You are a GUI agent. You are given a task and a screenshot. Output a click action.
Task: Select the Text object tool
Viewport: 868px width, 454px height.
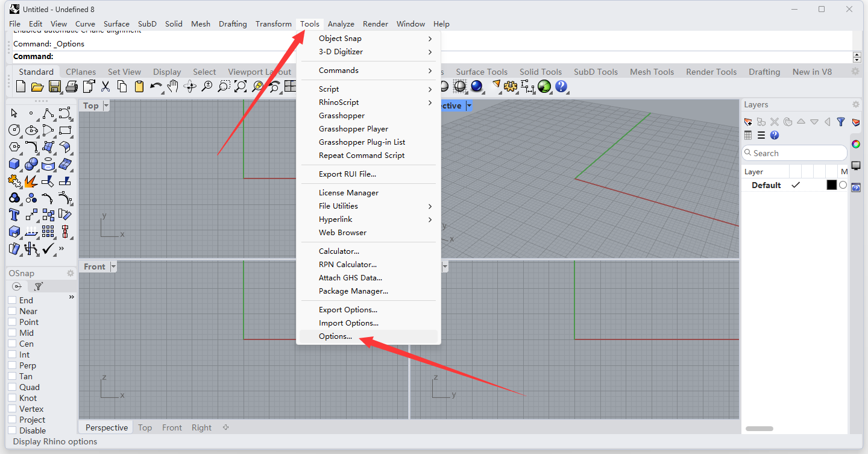(x=14, y=215)
